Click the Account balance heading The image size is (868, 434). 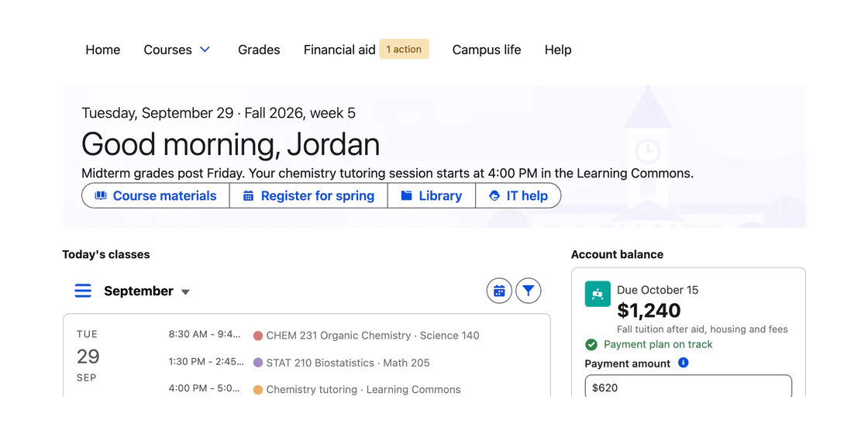(617, 255)
